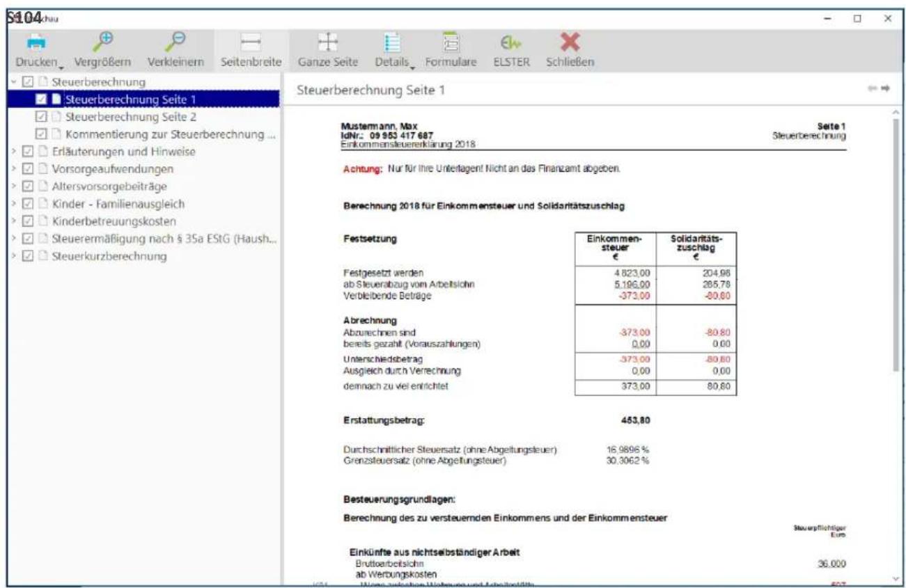Click Einkommensteuererklärung 2018 header line
The height and width of the screenshot is (588, 906).
(x=408, y=143)
